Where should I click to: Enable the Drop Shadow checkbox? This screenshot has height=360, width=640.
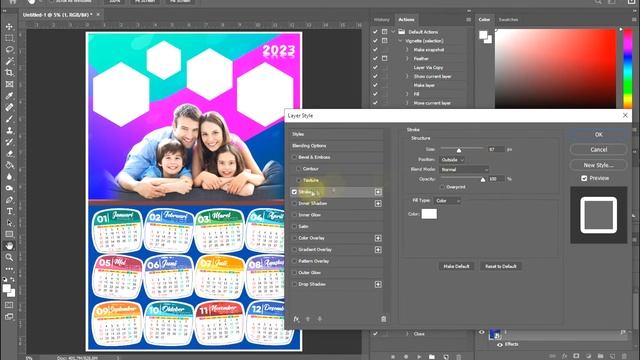294,284
